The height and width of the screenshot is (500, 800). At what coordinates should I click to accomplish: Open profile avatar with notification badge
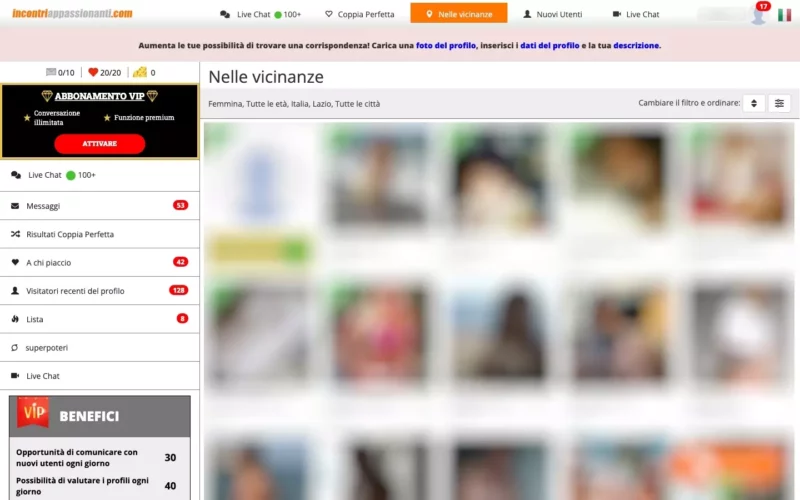[758, 15]
